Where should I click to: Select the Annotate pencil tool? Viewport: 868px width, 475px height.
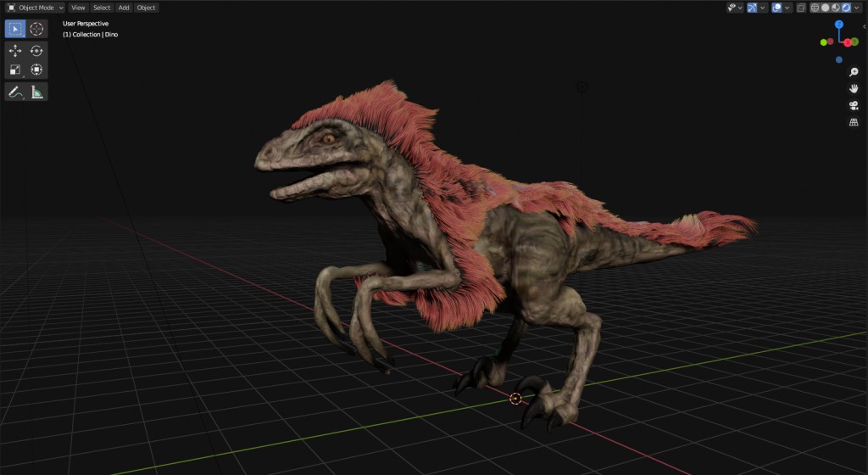coord(15,92)
